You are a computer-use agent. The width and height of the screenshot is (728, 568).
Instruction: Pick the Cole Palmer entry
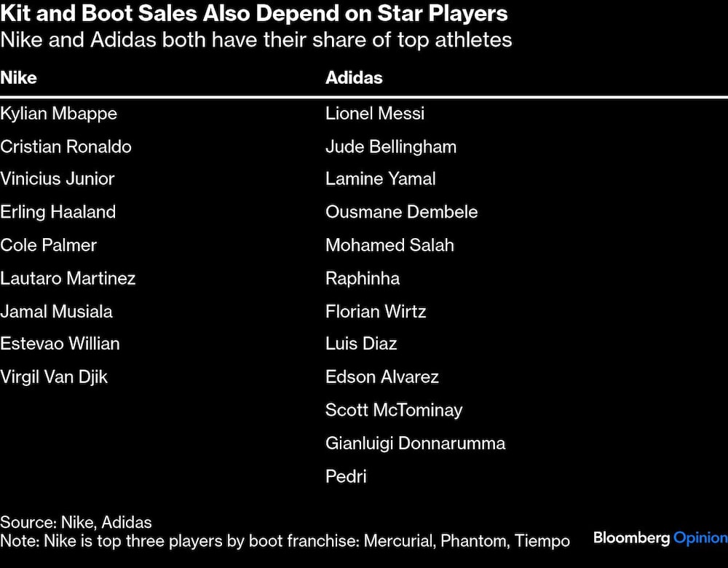pyautogui.click(x=49, y=245)
